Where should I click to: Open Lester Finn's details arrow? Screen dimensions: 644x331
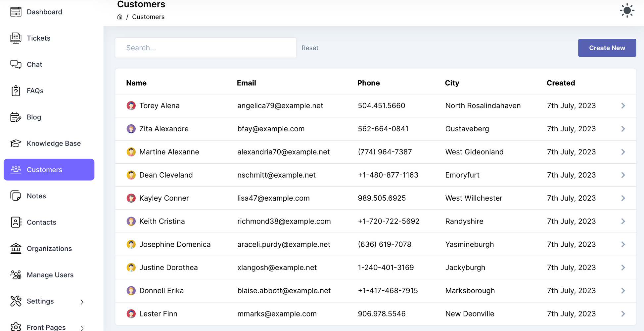(623, 314)
